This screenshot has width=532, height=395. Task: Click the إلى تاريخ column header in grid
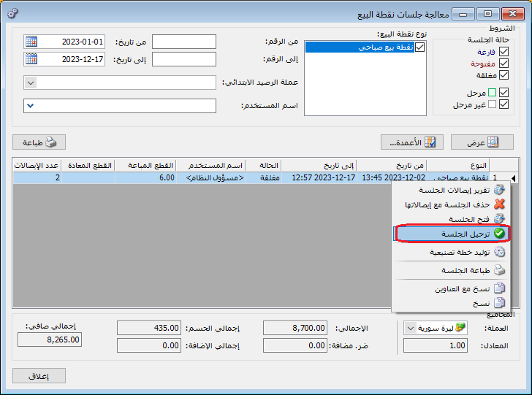coord(319,166)
